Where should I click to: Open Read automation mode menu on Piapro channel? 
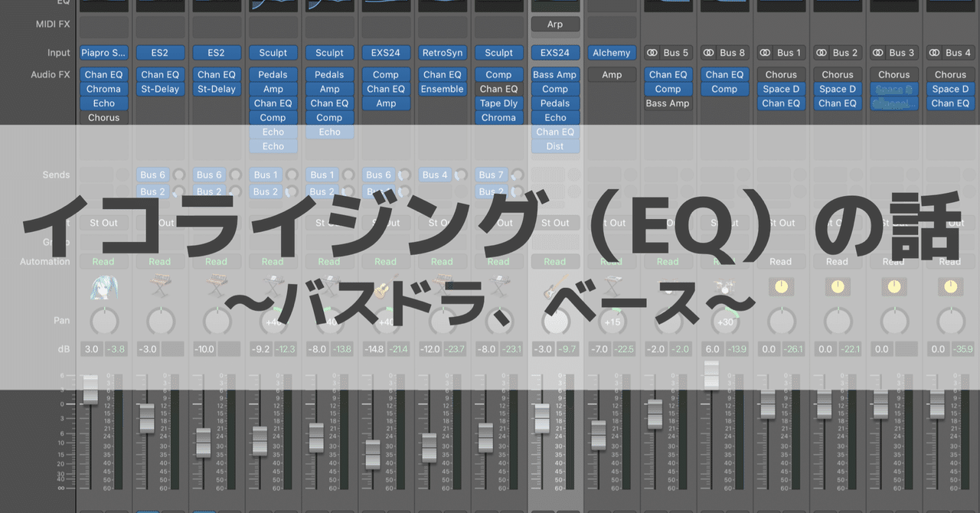pos(103,261)
